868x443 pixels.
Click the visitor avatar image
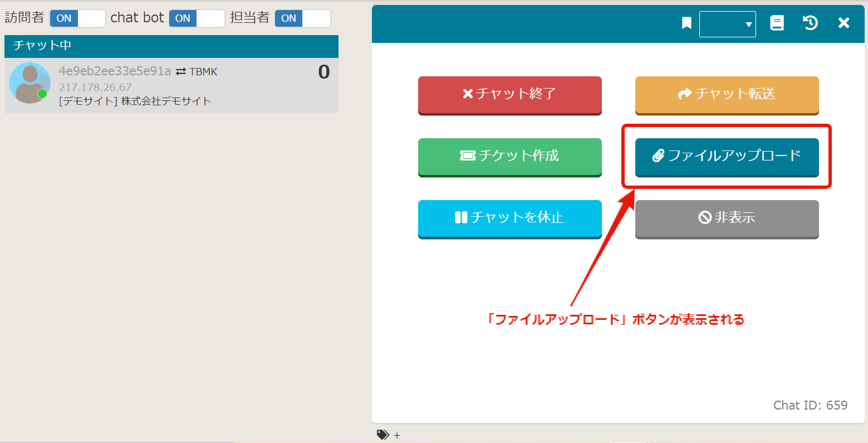pos(30,83)
